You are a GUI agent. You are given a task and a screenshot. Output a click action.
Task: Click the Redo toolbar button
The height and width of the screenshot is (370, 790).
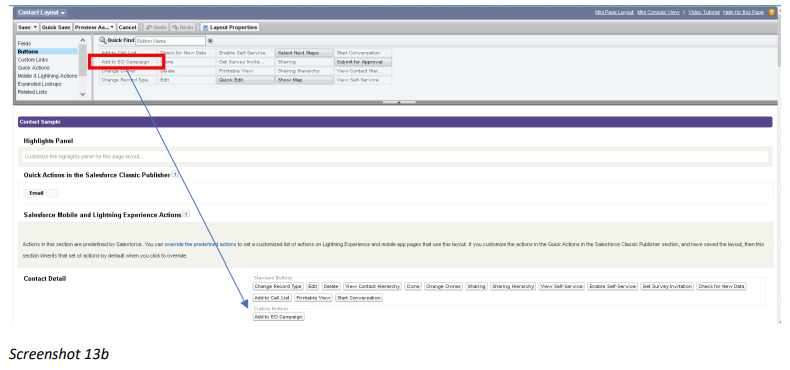[183, 27]
